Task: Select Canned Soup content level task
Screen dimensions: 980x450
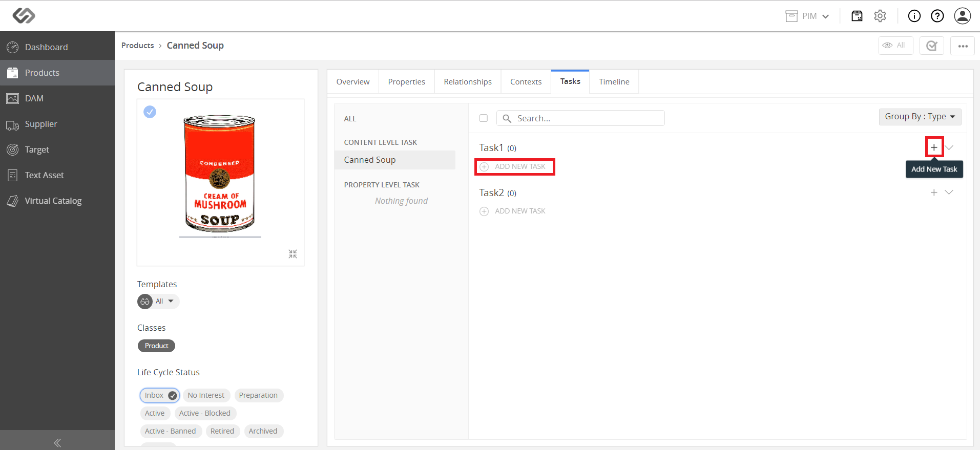Action: pos(395,160)
